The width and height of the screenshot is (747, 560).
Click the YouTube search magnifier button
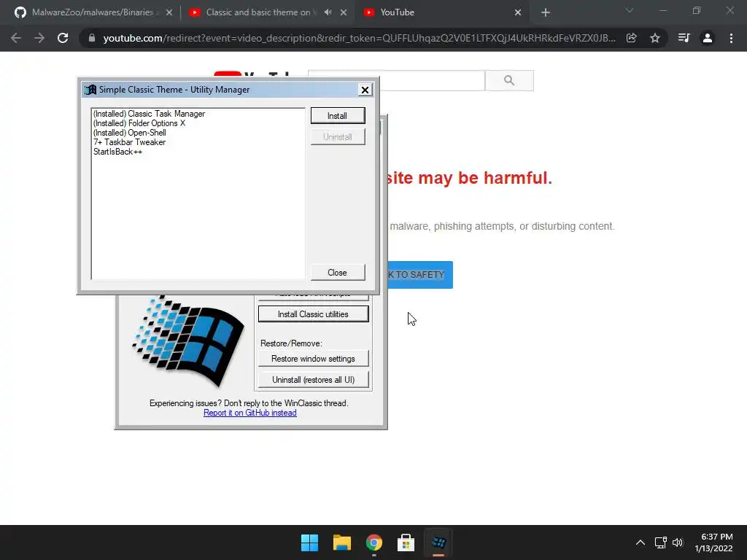point(509,80)
